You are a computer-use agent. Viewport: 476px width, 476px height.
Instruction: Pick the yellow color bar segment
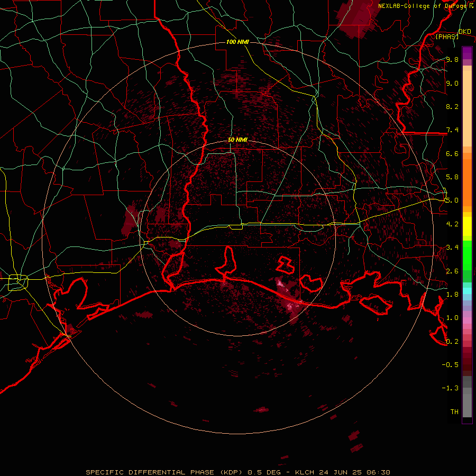467,226
